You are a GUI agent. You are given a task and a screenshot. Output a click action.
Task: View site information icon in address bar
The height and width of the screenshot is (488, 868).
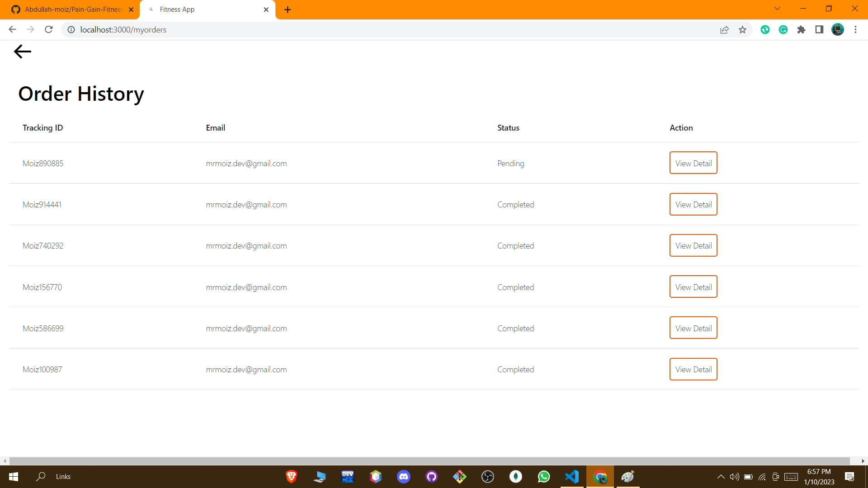pyautogui.click(x=71, y=29)
